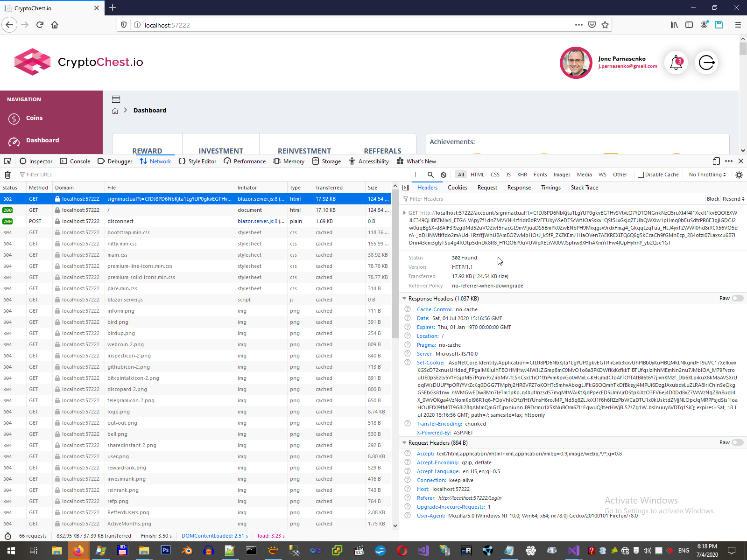Screen dimensions: 747x560
Task: Click the CryptoChest.io logo
Action: [x=78, y=62]
